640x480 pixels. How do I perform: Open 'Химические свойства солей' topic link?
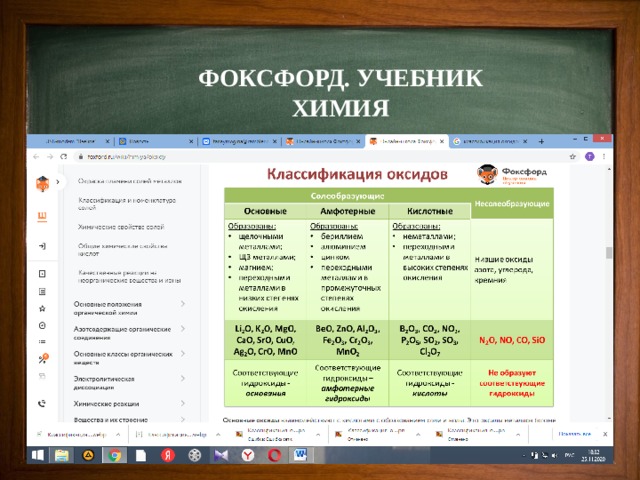pyautogui.click(x=121, y=227)
